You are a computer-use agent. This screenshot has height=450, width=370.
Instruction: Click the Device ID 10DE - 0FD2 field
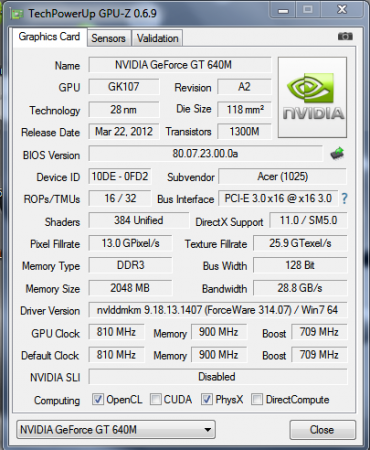tap(120, 176)
